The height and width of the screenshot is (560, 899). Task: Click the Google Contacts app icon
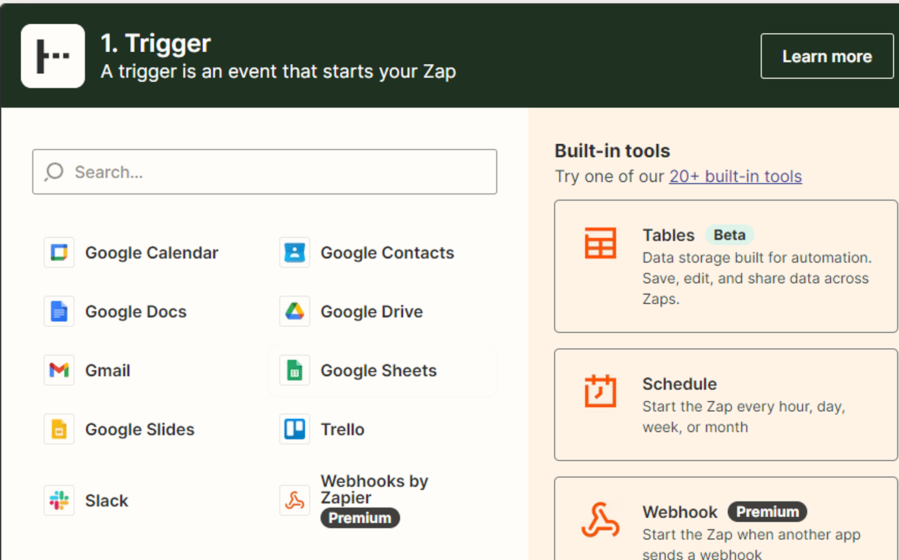tap(295, 253)
